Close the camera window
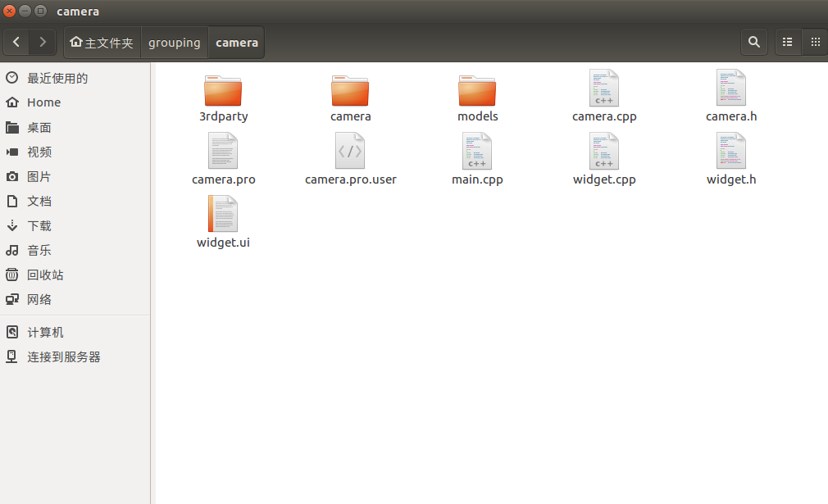Screen dimensions: 828x504 click(10, 11)
